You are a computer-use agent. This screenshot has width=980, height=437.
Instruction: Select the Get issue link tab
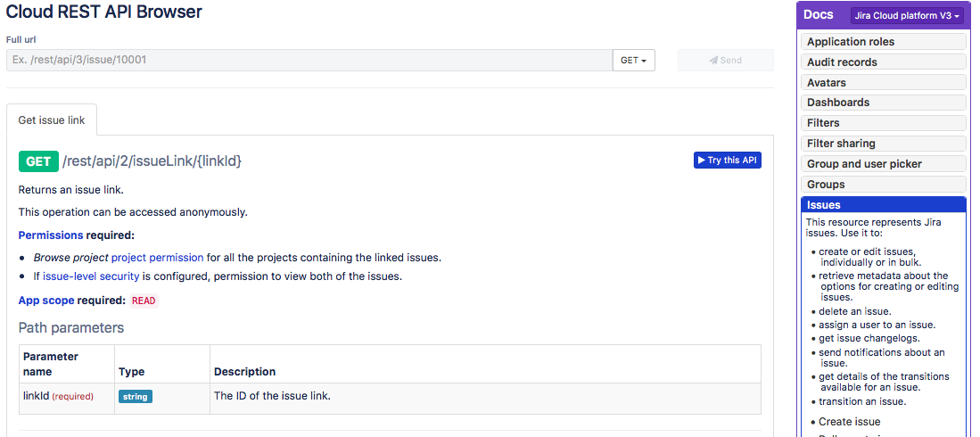(52, 120)
